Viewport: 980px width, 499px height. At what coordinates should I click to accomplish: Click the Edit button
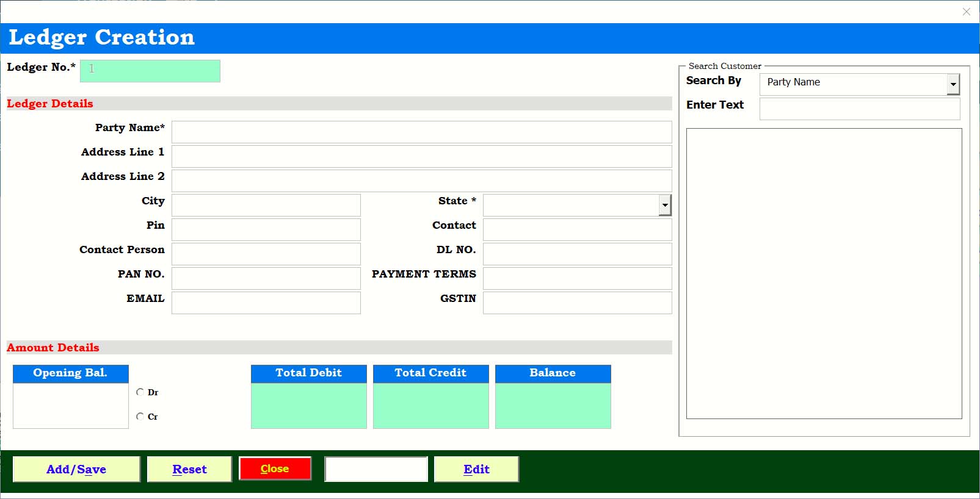476,469
